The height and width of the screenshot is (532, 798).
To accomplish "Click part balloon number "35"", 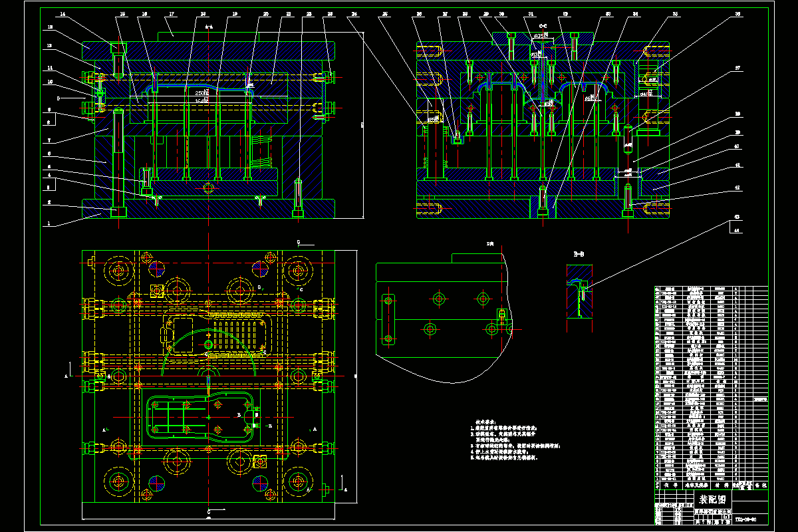I will [675, 13].
